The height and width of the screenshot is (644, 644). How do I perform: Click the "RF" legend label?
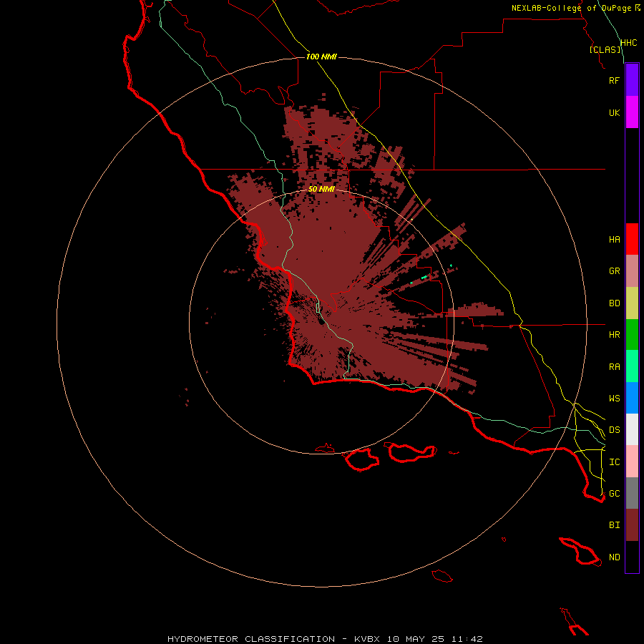pos(614,81)
